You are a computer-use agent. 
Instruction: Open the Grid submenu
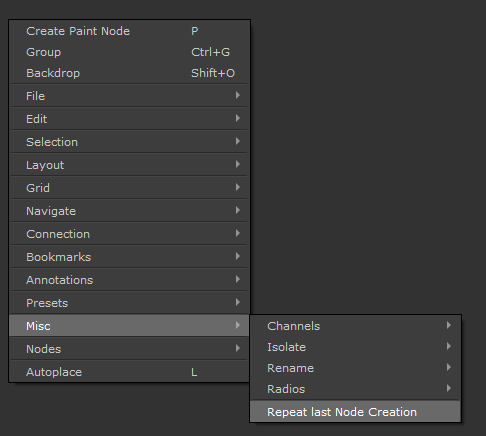[129, 188]
